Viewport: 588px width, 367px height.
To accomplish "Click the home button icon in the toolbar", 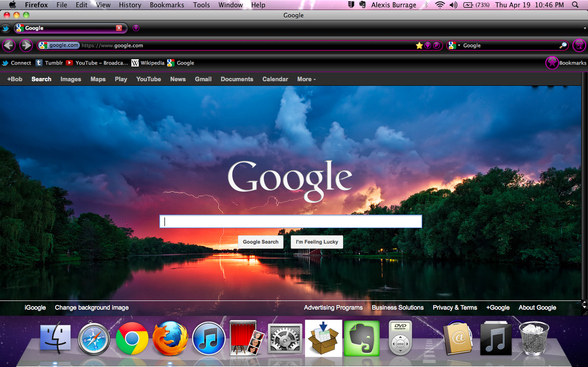I will (579, 45).
